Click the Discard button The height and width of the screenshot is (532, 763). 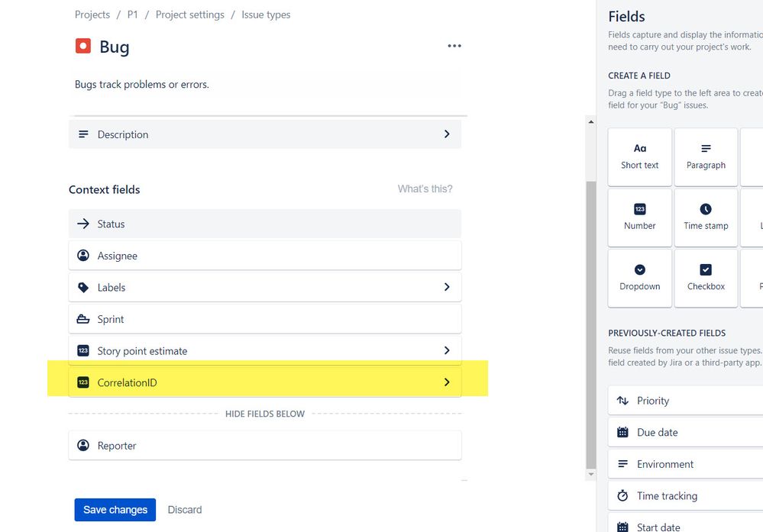(x=184, y=510)
